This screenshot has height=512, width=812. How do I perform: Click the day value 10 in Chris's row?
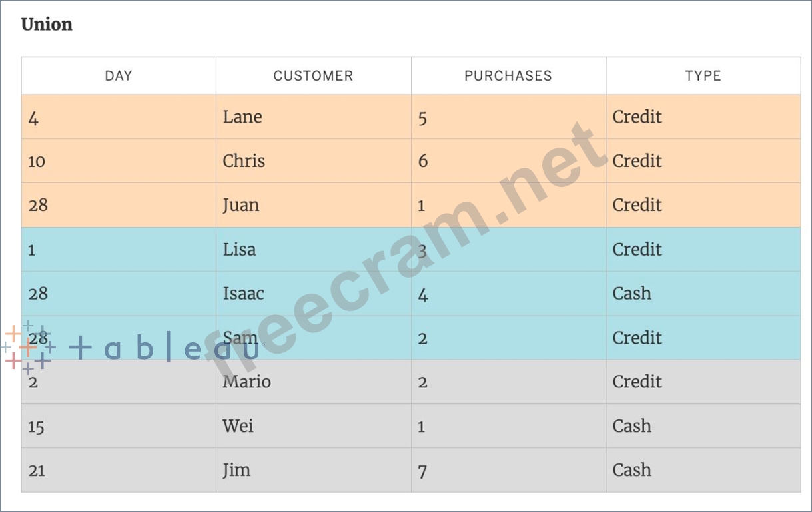point(37,162)
